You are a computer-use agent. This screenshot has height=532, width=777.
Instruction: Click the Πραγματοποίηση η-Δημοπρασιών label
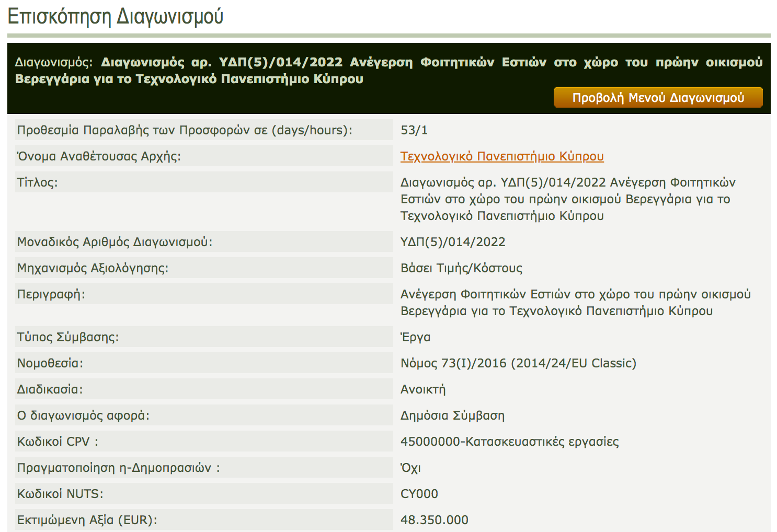(x=118, y=468)
